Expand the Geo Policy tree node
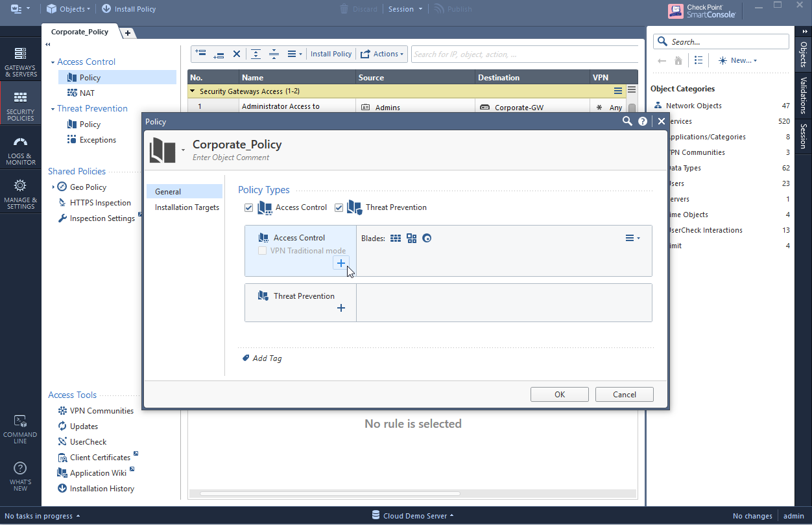812x525 pixels. coord(53,187)
